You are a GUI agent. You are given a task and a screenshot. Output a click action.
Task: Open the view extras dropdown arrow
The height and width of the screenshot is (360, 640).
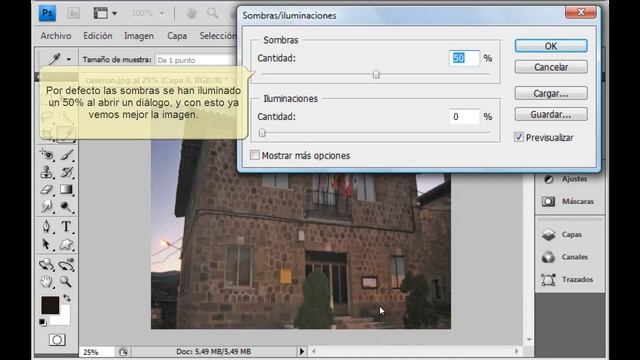click(x=115, y=13)
